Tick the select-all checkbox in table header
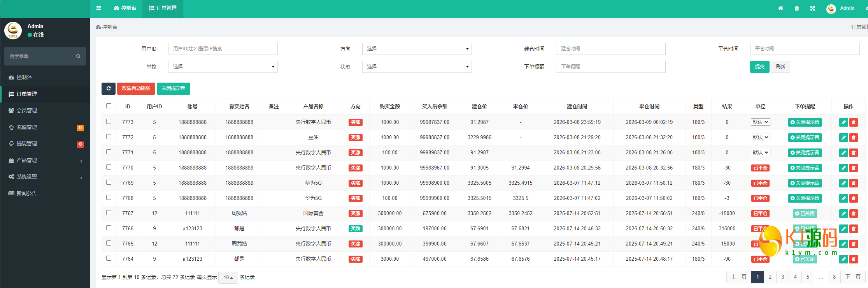 click(109, 106)
